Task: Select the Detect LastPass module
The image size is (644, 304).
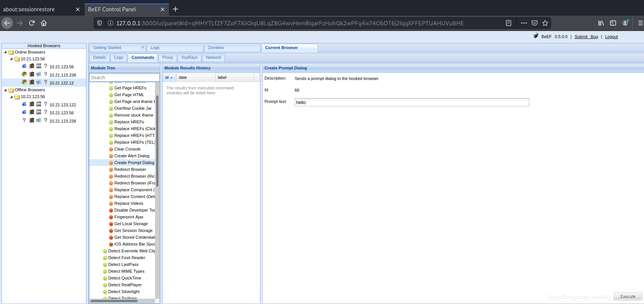Action: [123, 265]
